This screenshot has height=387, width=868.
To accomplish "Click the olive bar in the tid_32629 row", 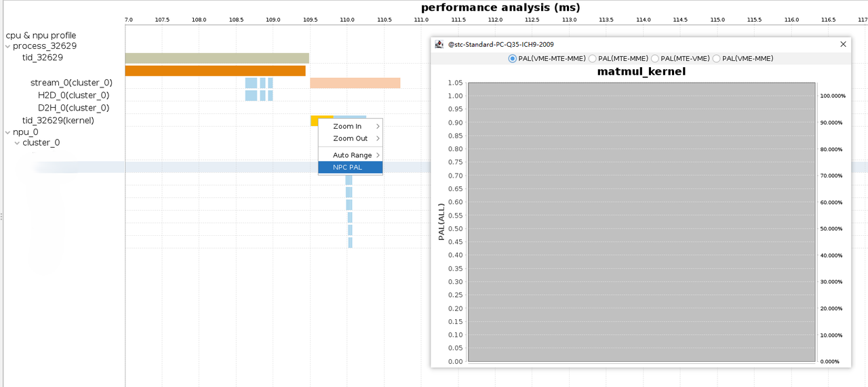I will point(216,58).
